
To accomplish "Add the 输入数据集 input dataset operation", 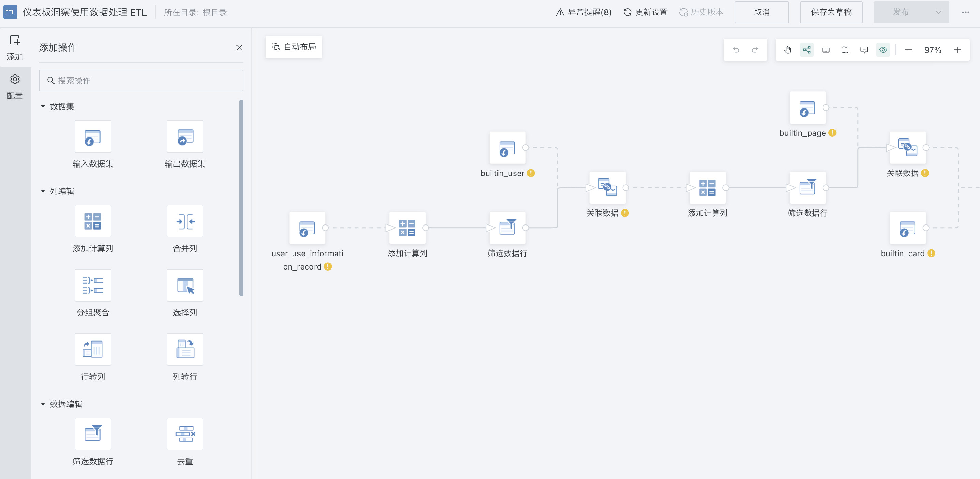I will [93, 137].
